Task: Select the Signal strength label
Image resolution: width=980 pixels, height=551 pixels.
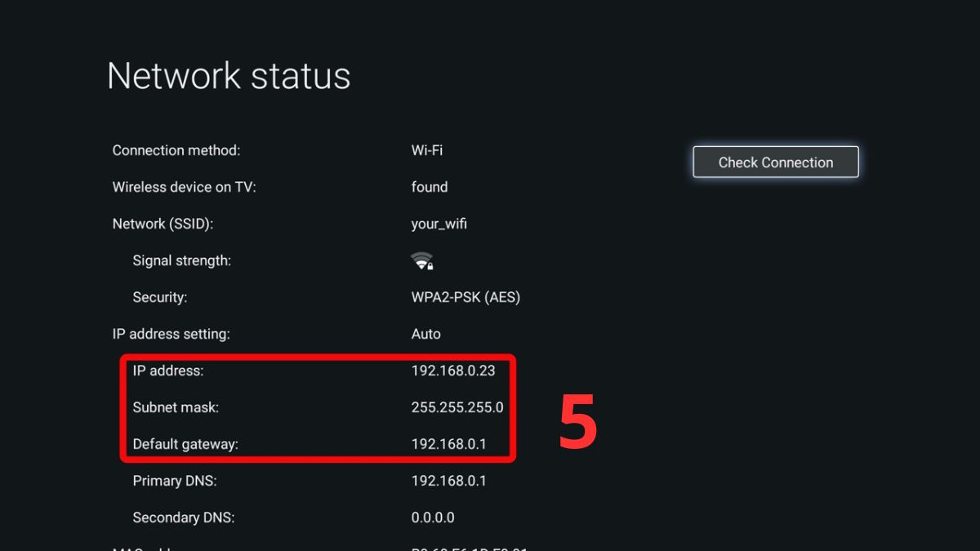Action: coord(181,260)
